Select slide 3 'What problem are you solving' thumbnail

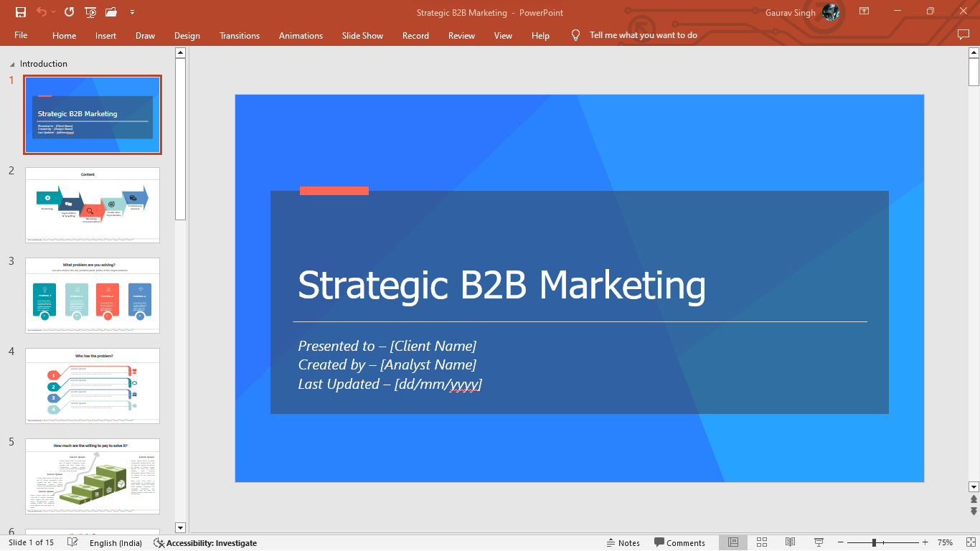(x=93, y=296)
